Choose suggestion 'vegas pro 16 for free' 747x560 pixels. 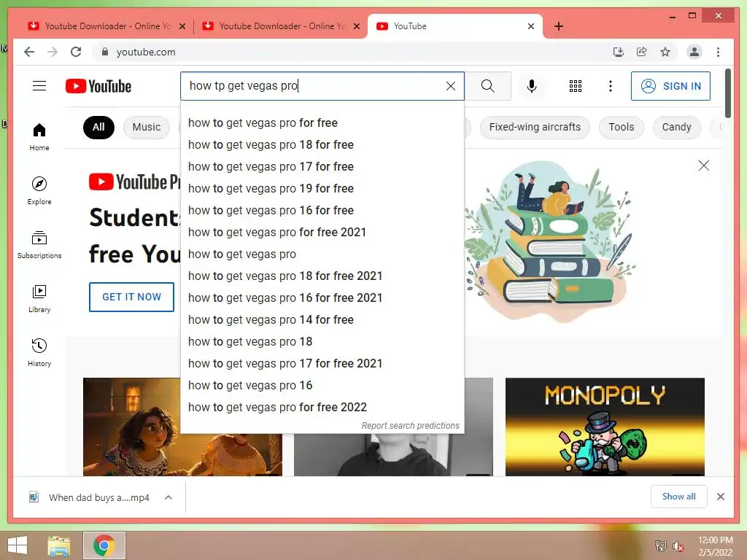pyautogui.click(x=322, y=211)
